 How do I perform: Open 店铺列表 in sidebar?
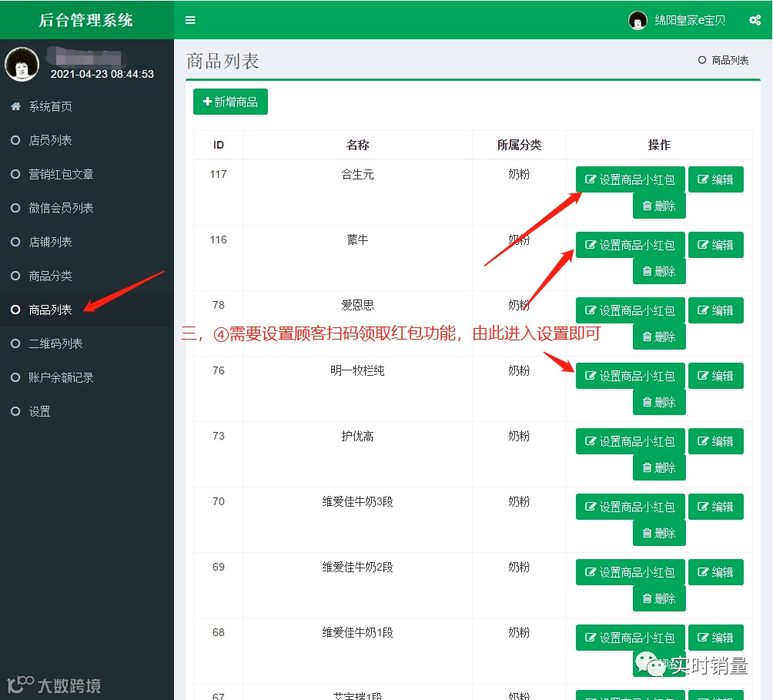(50, 242)
